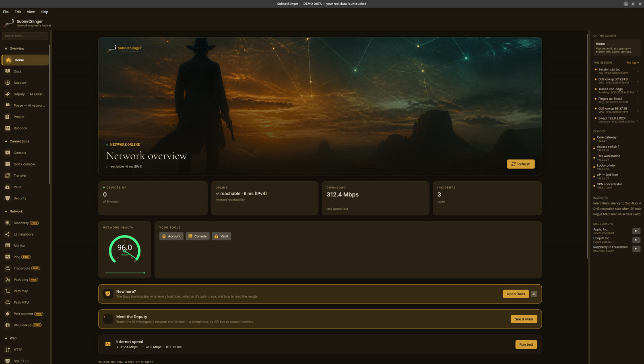The width and height of the screenshot is (644, 364).
Task: Click the flag icon for Ubiquiti Inc.
Action: [x=636, y=240]
